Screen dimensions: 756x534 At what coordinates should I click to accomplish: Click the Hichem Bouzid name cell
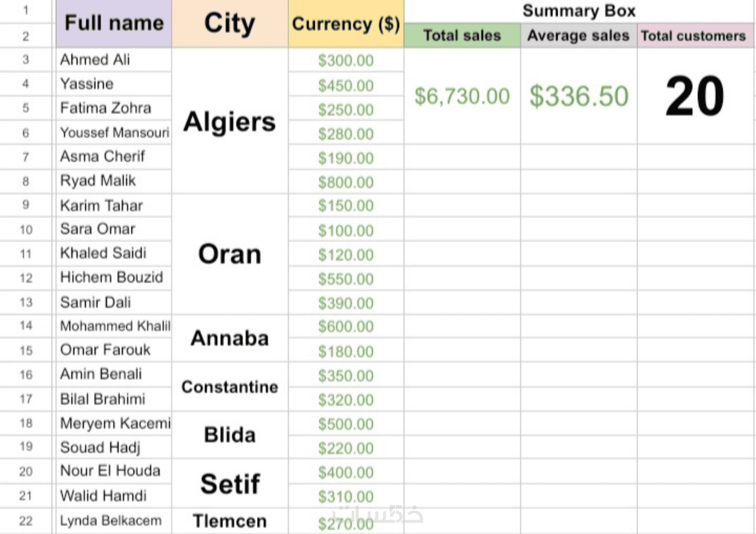click(x=114, y=278)
